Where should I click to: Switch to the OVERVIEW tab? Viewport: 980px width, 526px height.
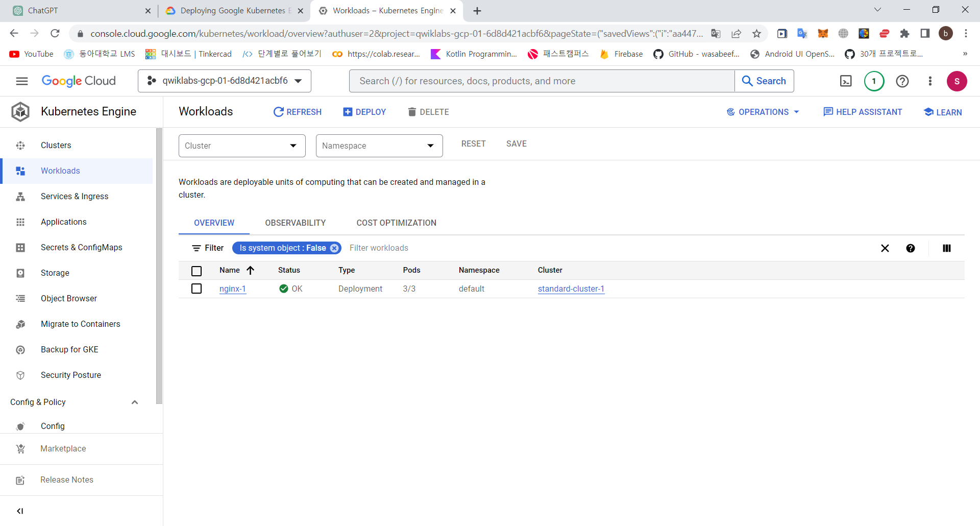tap(214, 223)
